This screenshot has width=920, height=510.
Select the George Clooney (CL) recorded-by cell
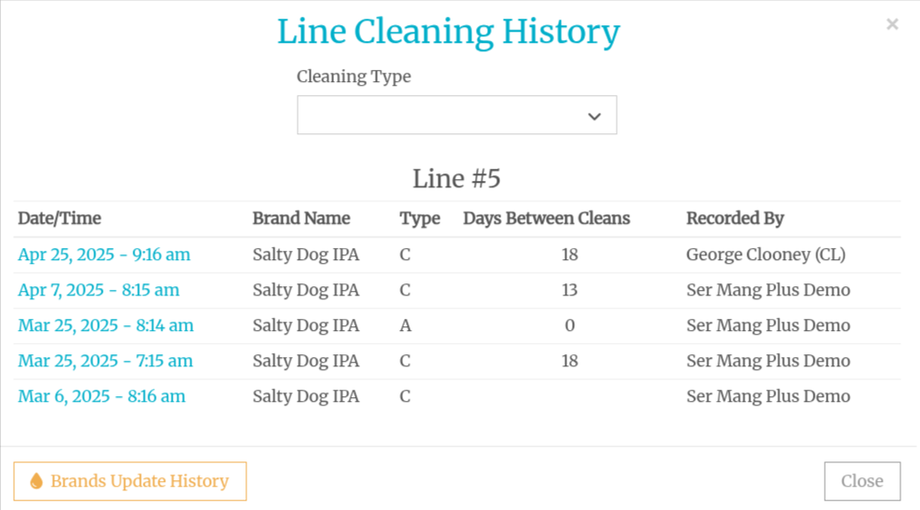tap(766, 255)
